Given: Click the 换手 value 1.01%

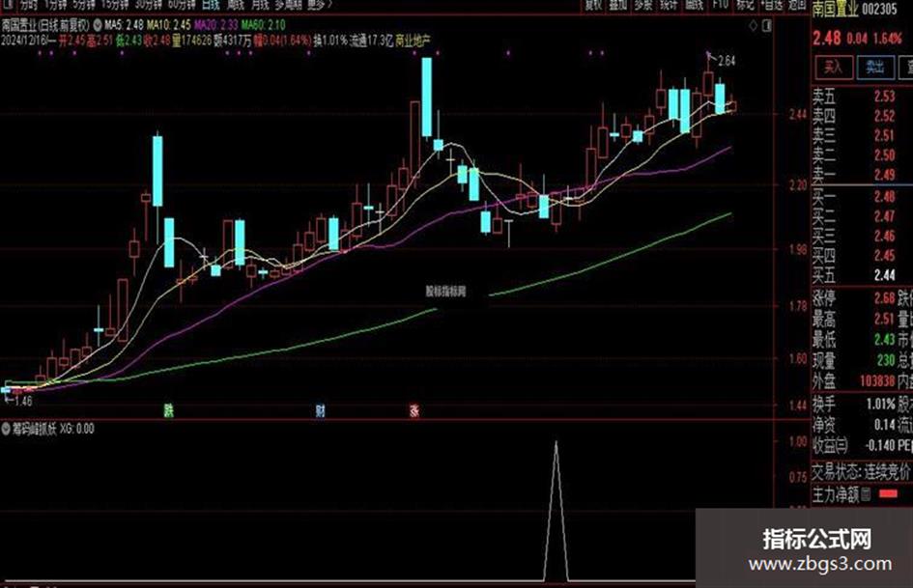Looking at the screenshot, I should [880, 404].
